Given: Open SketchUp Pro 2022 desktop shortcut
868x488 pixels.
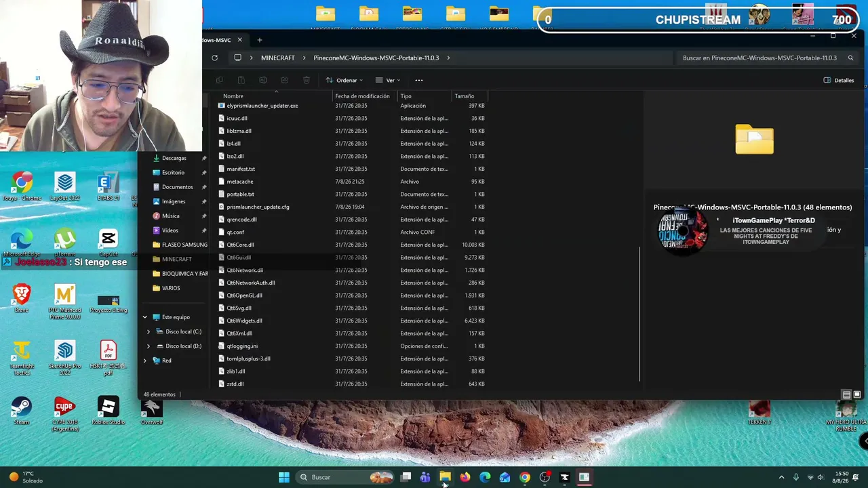Looking at the screenshot, I should point(65,358).
